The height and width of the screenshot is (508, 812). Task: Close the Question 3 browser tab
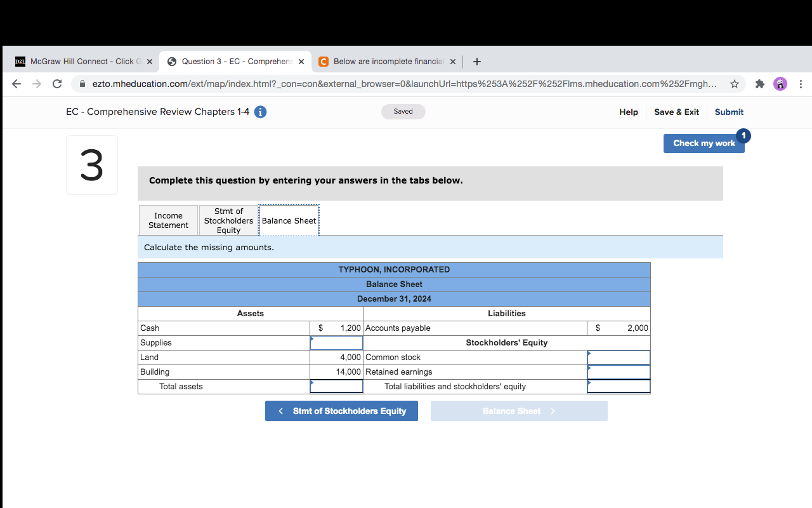(301, 62)
